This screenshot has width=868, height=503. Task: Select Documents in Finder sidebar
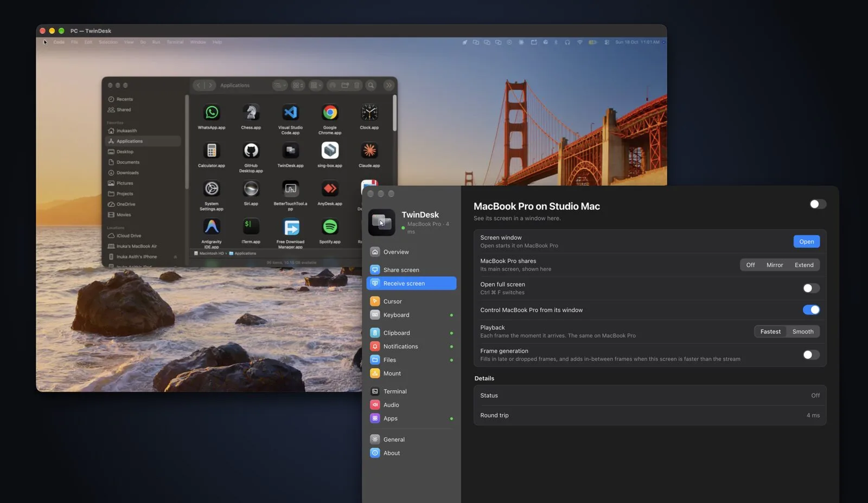point(144,162)
